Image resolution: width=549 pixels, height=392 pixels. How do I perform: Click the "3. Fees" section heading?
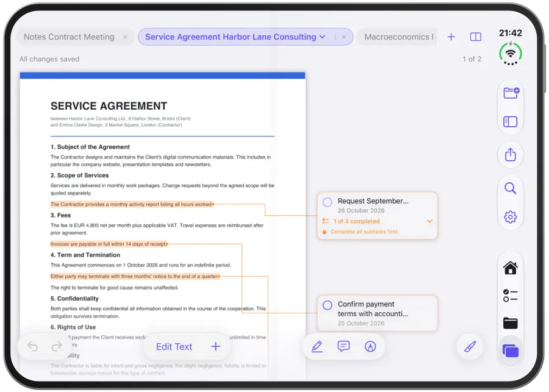click(x=60, y=215)
